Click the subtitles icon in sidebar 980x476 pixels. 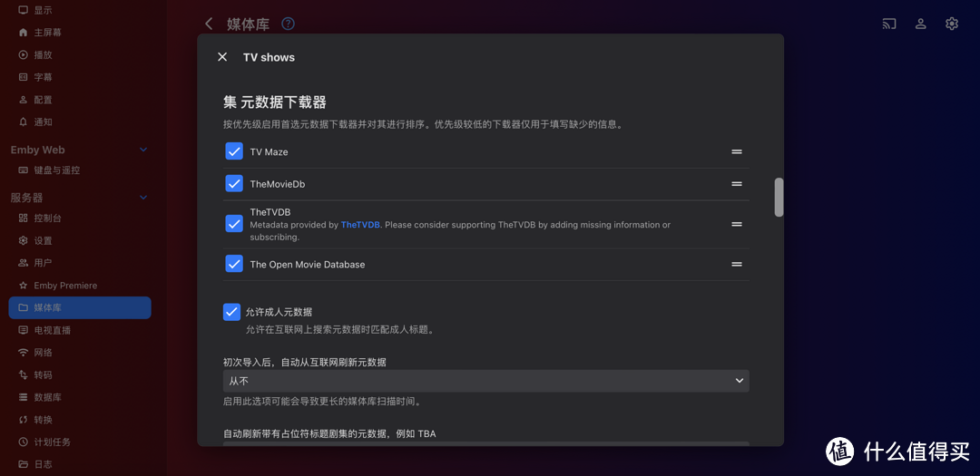pos(23,77)
